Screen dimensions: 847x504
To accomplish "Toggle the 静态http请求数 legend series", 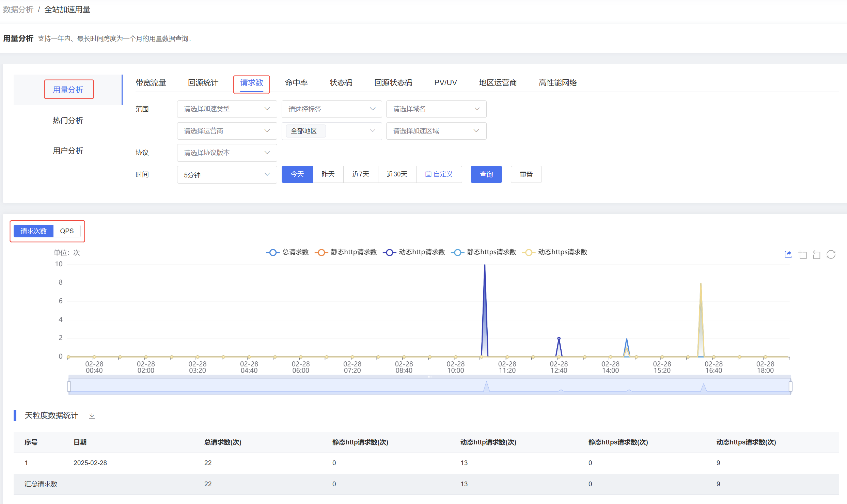I will (x=346, y=252).
